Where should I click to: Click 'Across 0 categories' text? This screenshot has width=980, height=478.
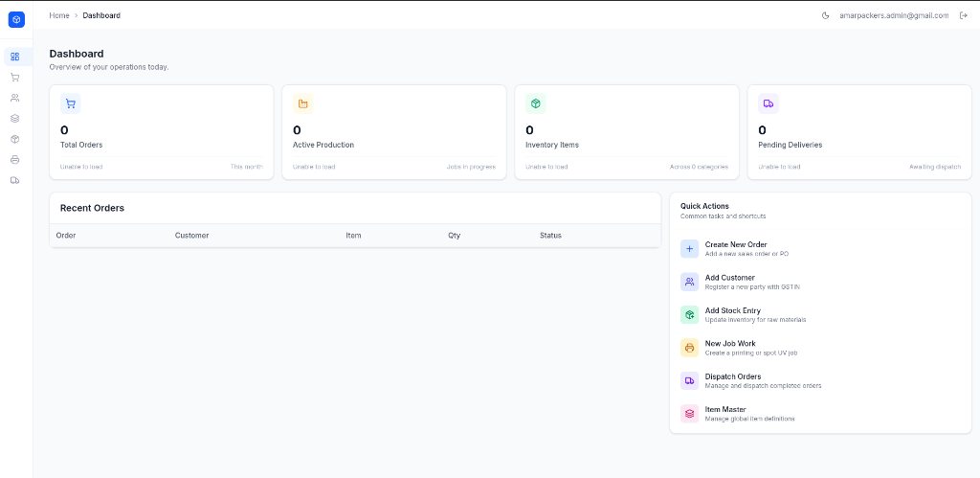click(698, 167)
